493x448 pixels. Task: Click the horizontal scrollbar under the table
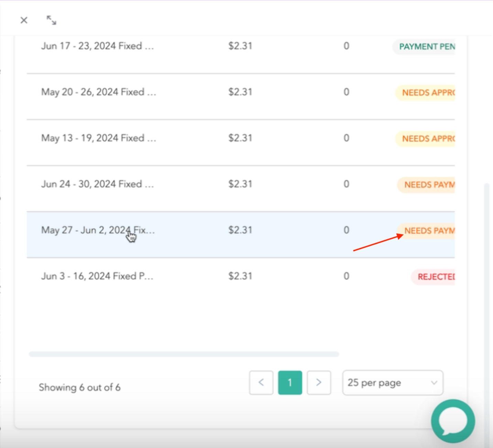point(184,354)
